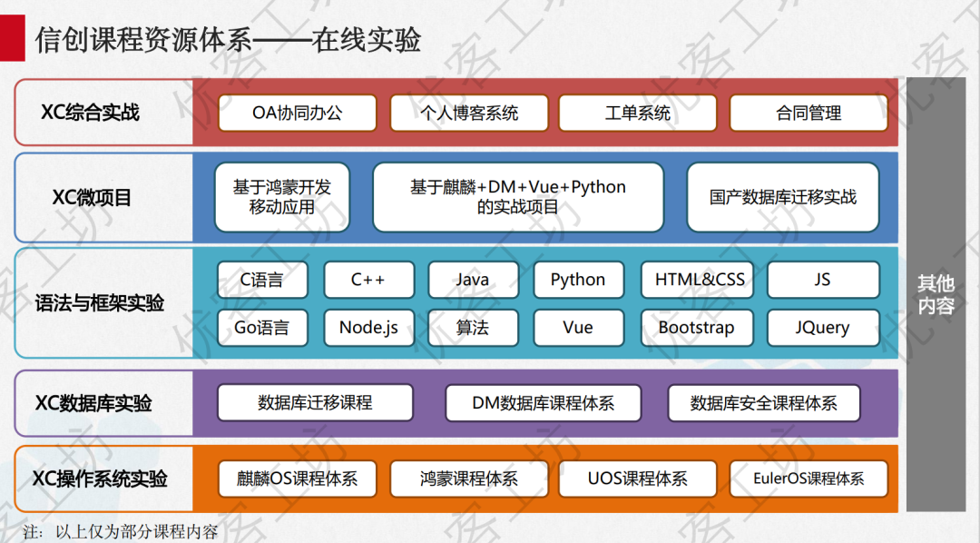Click the UOS课程体系 box
This screenshot has height=543, width=980.
tap(638, 479)
